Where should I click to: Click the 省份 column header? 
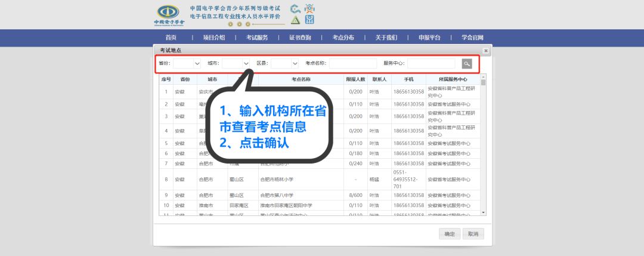click(185, 79)
